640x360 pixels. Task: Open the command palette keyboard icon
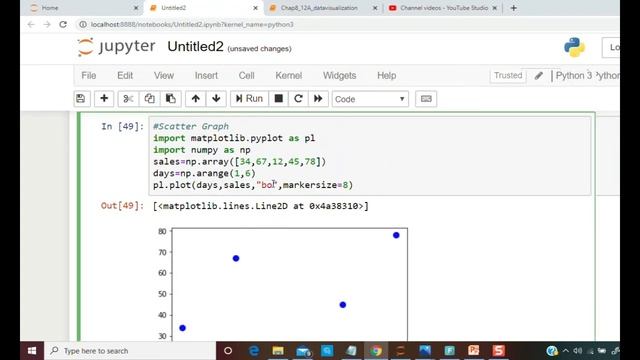click(x=426, y=99)
